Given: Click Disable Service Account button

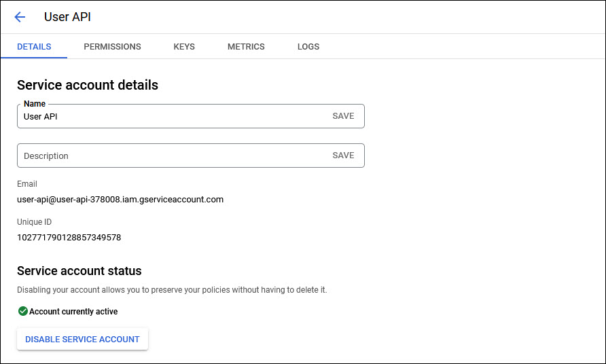Looking at the screenshot, I should click(82, 339).
